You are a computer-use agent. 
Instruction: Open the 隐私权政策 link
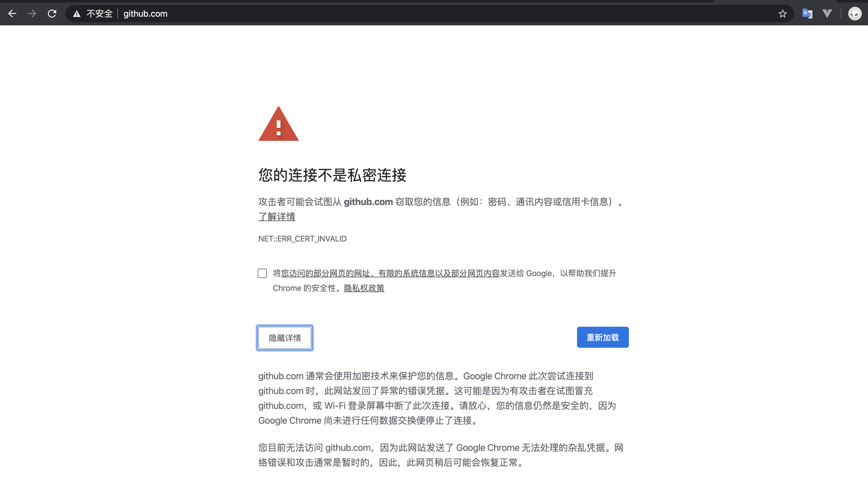(364, 288)
